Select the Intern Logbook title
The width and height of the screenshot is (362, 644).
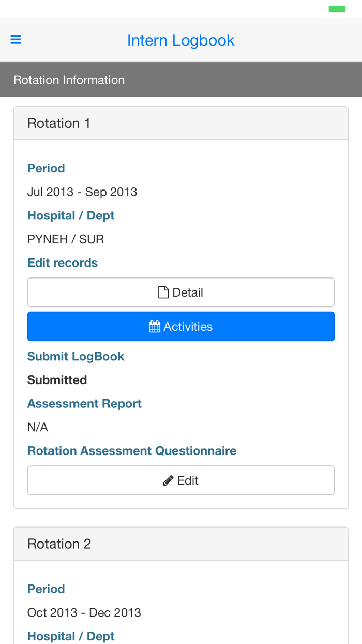click(x=181, y=39)
